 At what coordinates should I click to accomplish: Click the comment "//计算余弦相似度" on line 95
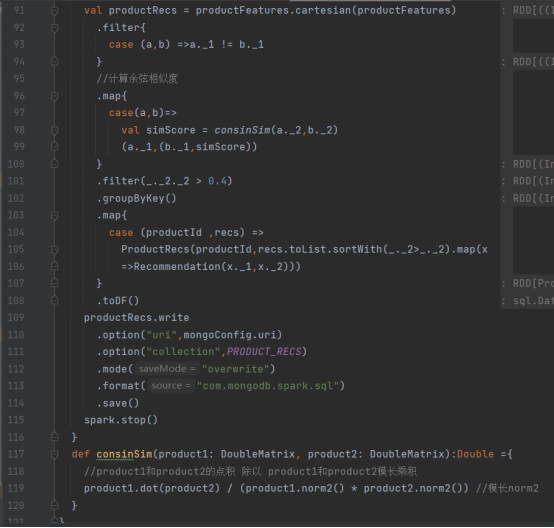(x=137, y=78)
